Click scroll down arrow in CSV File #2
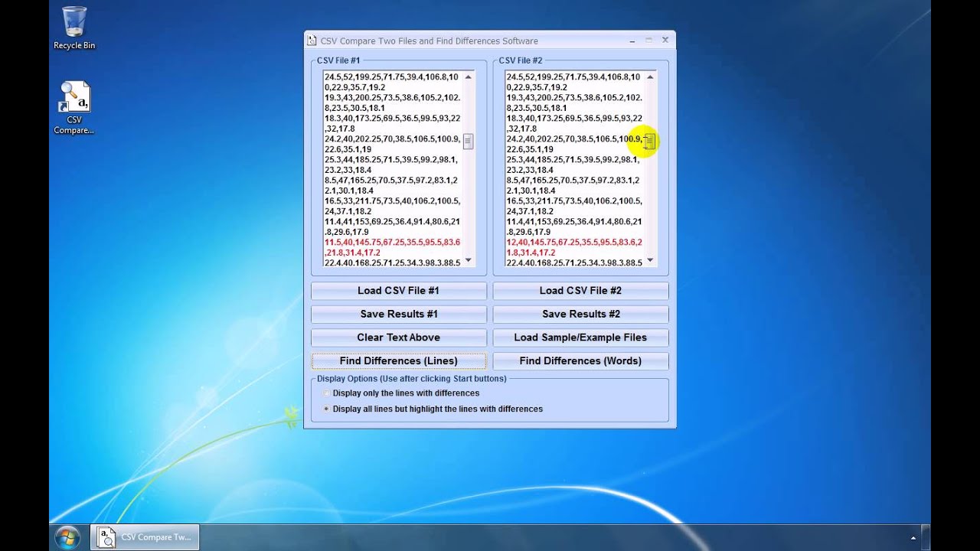 (650, 260)
